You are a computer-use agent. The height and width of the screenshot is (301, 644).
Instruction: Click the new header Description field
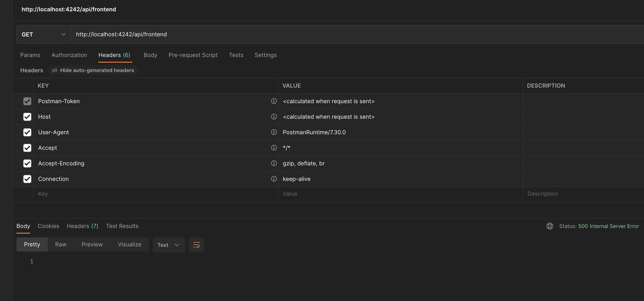(x=584, y=194)
